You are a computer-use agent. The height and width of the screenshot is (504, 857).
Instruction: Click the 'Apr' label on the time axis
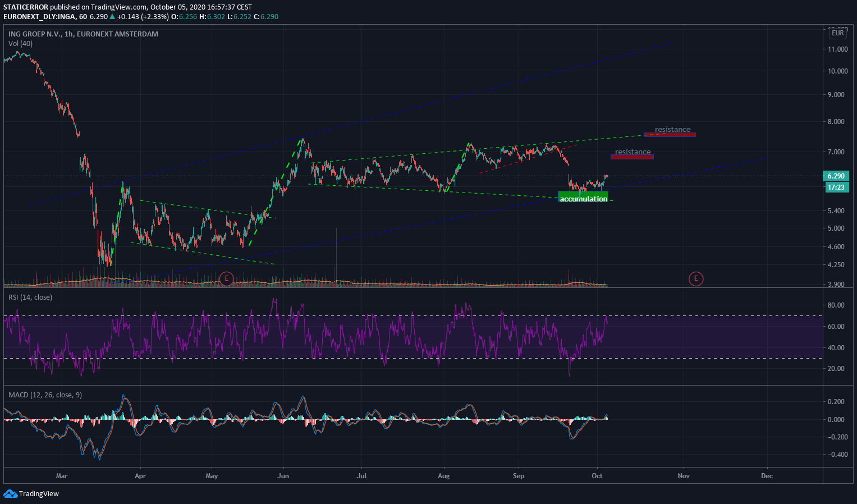[x=140, y=476]
